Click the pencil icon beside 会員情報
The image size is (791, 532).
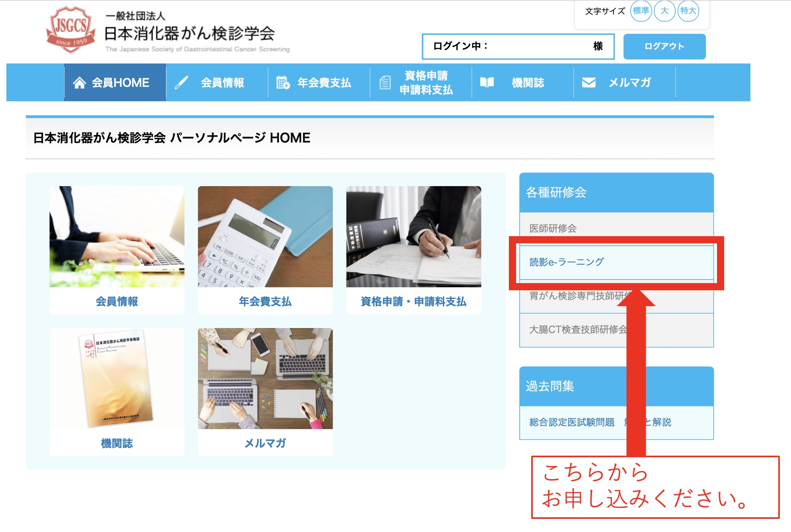(181, 83)
